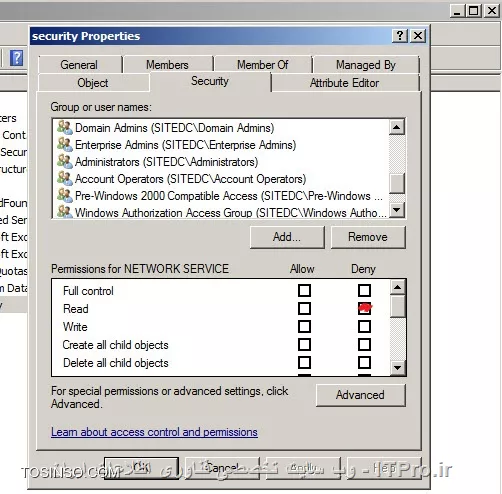Click the Windows Authorization Access Group icon
502x494 pixels.
65,212
